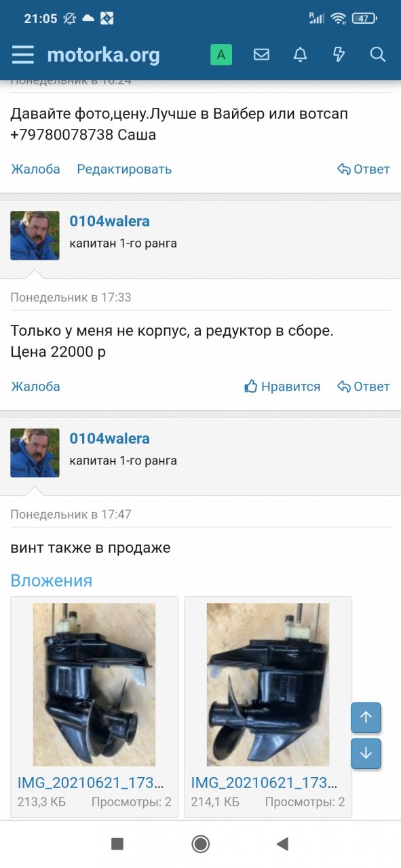401x868 pixels.
Task: Like the post with price 22000 р
Action: pos(282,387)
